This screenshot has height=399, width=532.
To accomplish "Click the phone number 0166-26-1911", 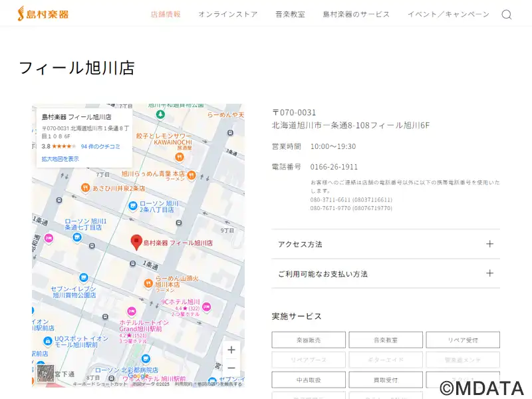I will coord(334,167).
